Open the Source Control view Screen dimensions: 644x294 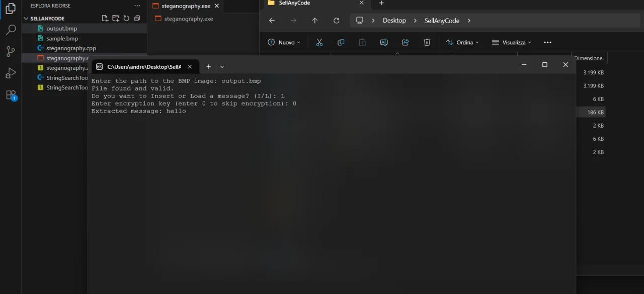point(11,51)
